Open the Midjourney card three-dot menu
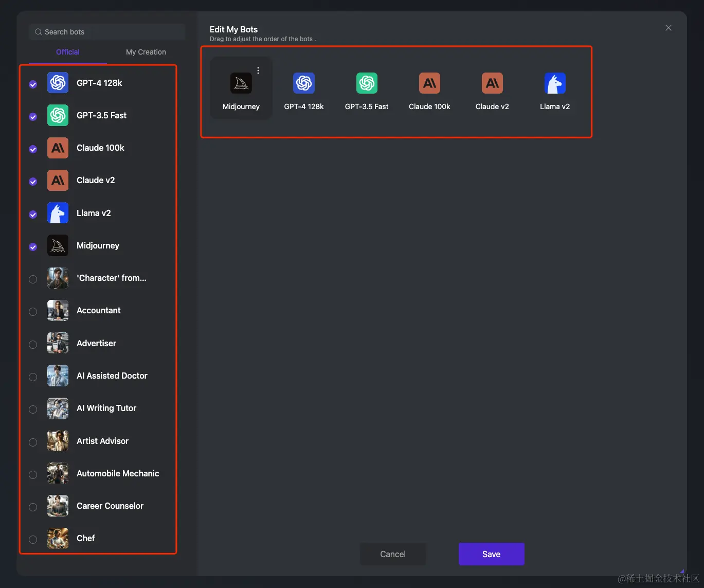Image resolution: width=704 pixels, height=588 pixels. click(x=258, y=70)
